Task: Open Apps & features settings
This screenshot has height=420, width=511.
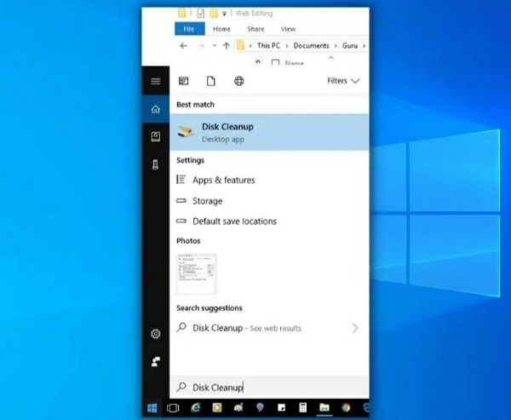Action: click(x=269, y=180)
